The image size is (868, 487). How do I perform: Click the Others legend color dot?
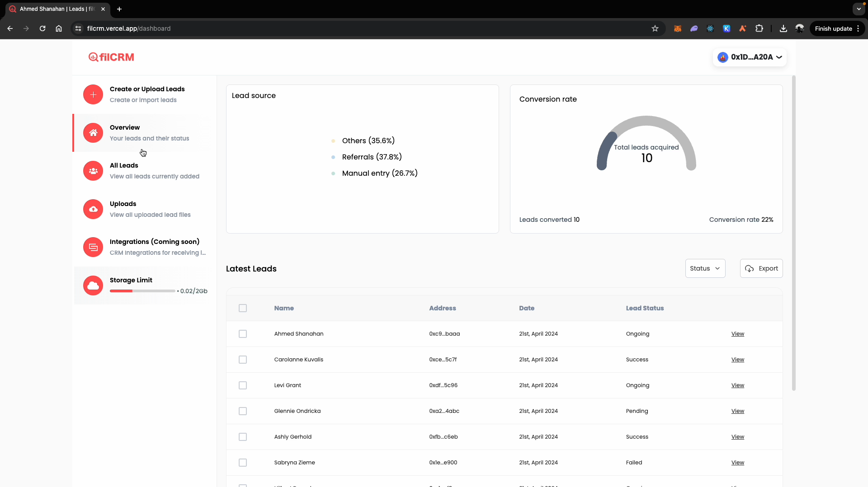[x=333, y=141]
